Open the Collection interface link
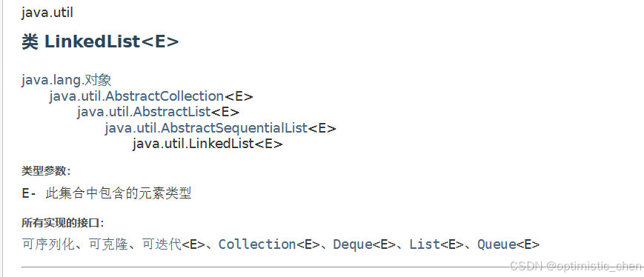The width and height of the screenshot is (644, 277). pyautogui.click(x=257, y=244)
